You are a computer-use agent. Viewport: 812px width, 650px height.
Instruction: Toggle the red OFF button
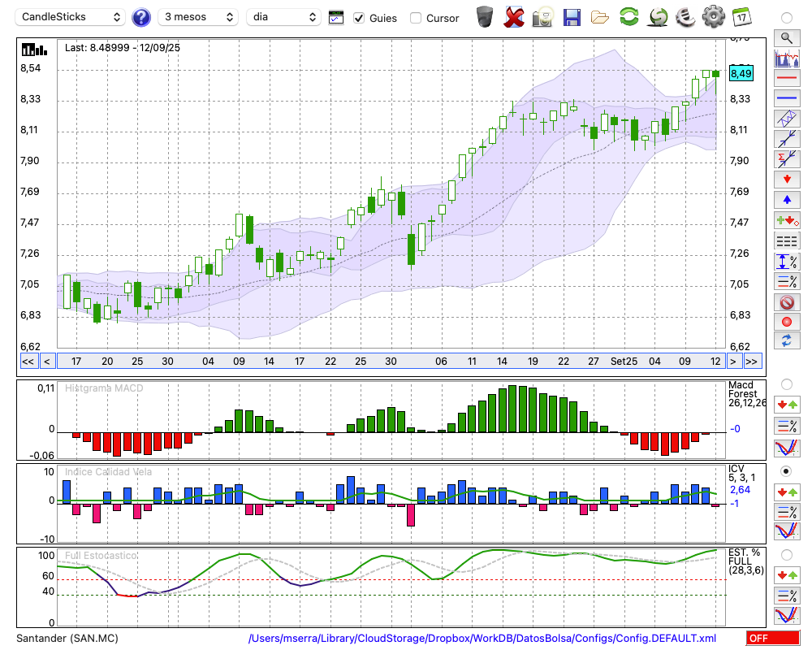773,639
